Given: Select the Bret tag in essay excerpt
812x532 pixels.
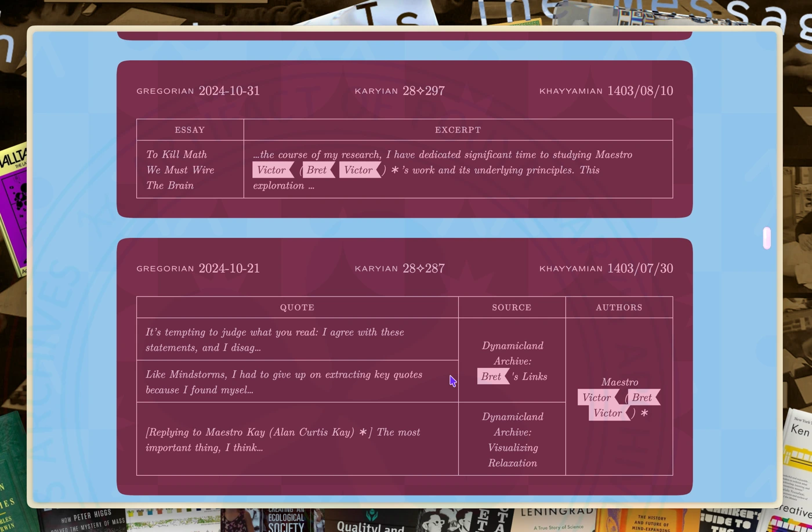Looking at the screenshot, I should pos(317,170).
